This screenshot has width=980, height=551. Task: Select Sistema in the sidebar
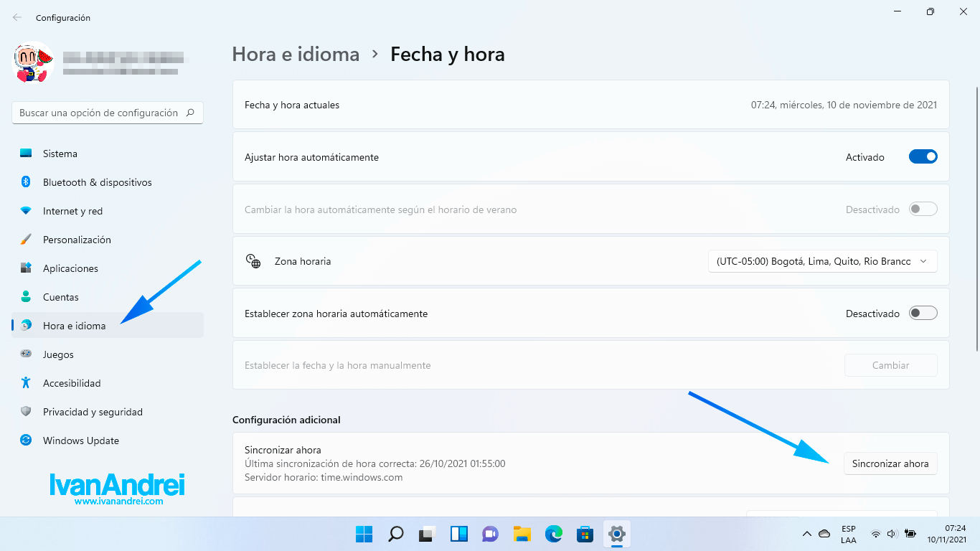pos(108,154)
